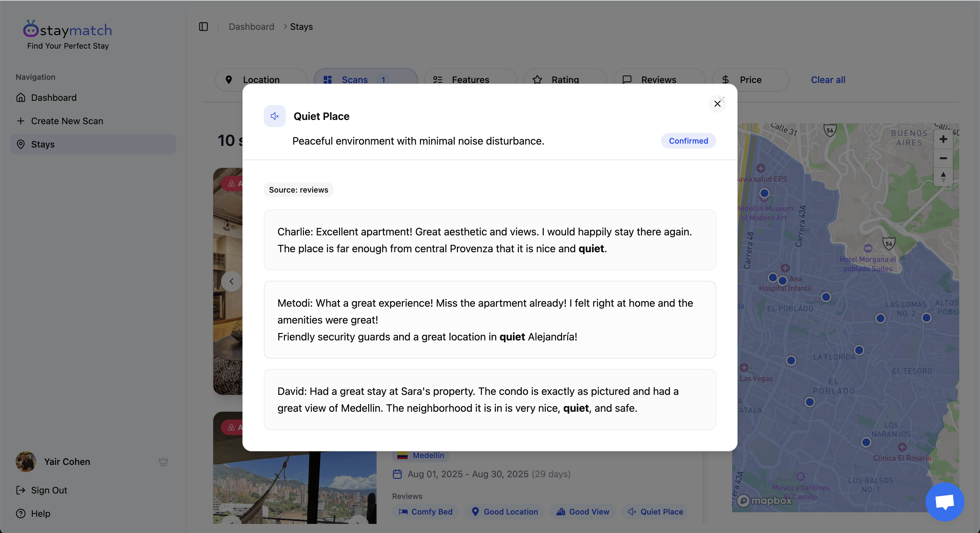Open the Price filter
This screenshot has height=533, width=980.
pyautogui.click(x=750, y=79)
